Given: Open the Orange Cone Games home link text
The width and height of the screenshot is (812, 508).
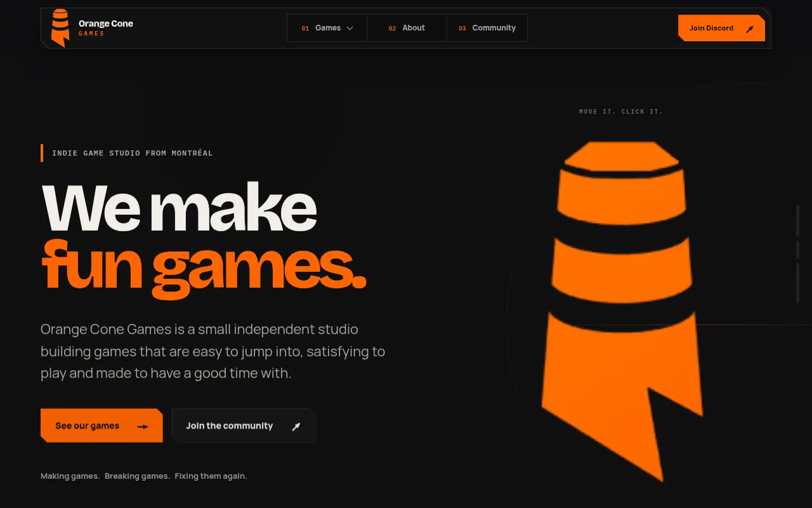Looking at the screenshot, I should [106, 28].
